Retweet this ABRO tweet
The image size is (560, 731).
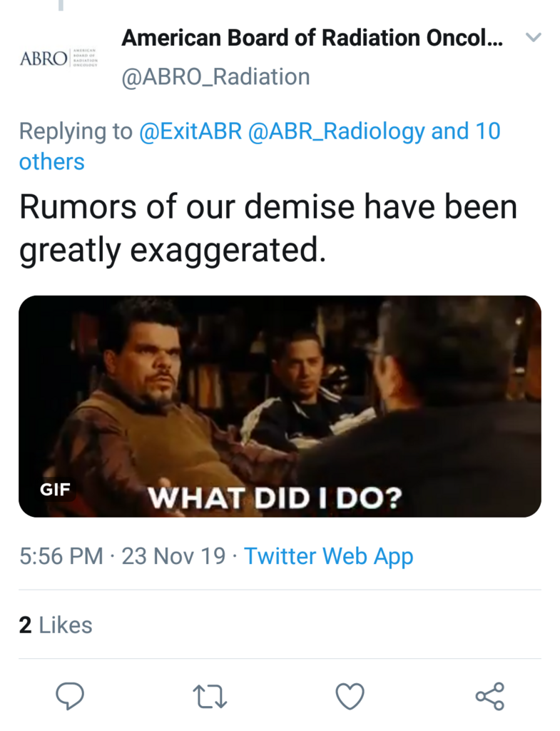(x=210, y=696)
